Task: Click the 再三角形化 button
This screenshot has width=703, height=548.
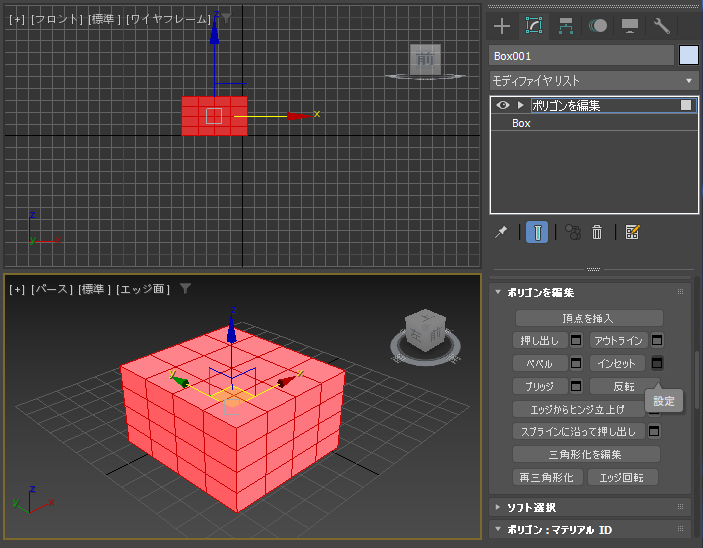Action: click(x=547, y=477)
